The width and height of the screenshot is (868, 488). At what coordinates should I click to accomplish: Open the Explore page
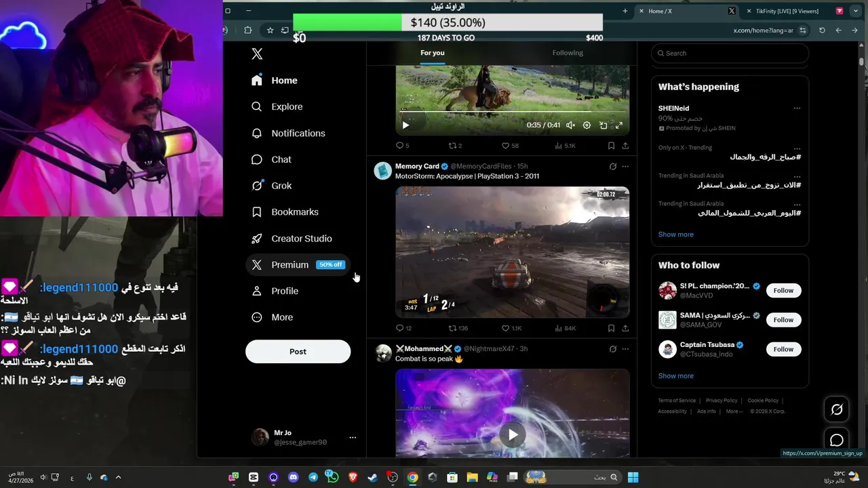[277, 106]
